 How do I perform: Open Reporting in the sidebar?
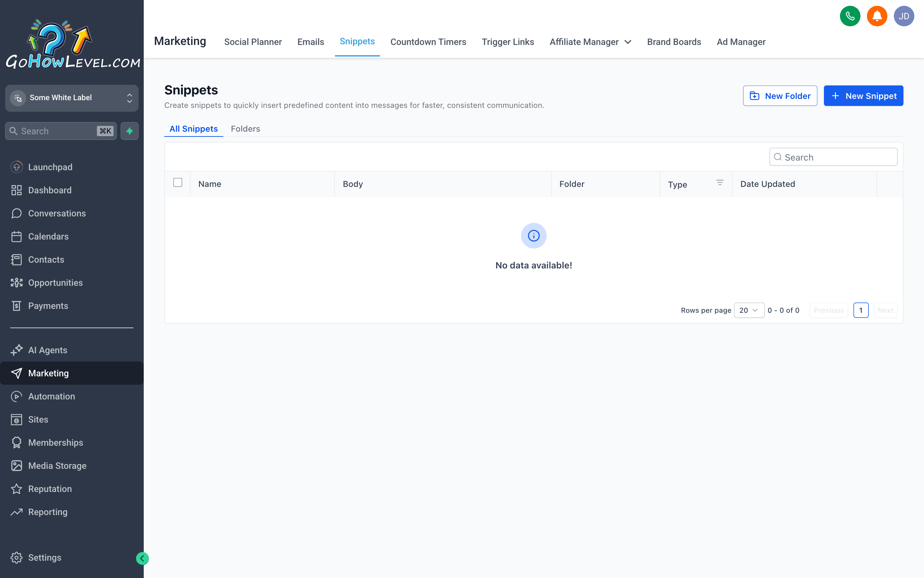tap(72, 512)
